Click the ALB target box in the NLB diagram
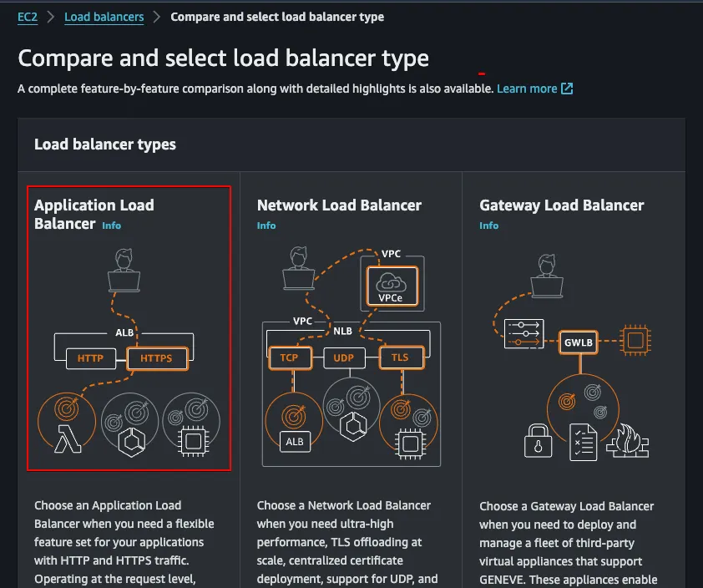703x588 pixels. click(x=295, y=442)
